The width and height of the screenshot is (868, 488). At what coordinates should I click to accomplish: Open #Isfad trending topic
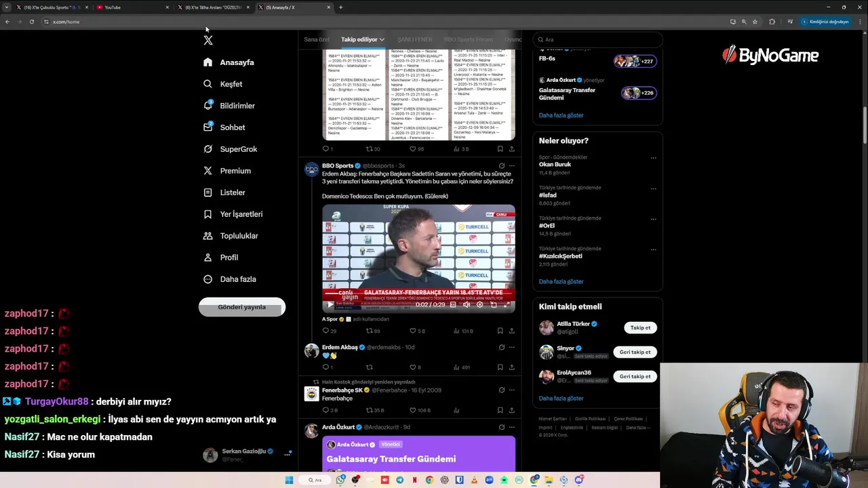[x=548, y=195]
